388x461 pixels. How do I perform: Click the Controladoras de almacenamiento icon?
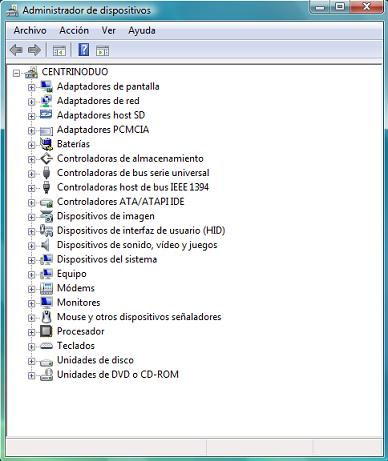(x=46, y=159)
